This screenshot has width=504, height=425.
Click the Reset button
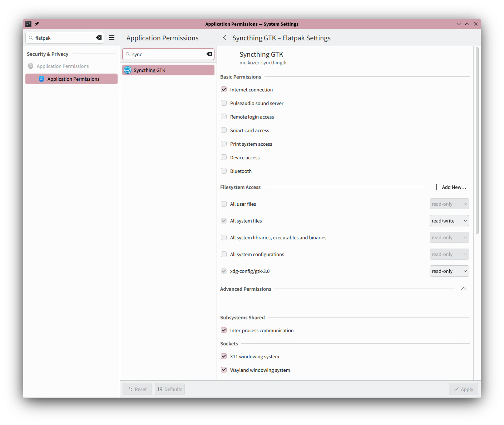click(x=137, y=389)
